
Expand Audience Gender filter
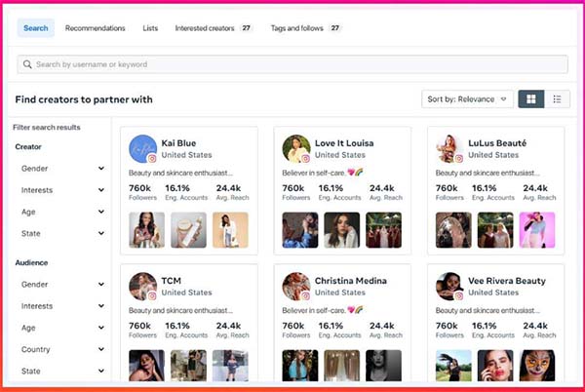62,284
